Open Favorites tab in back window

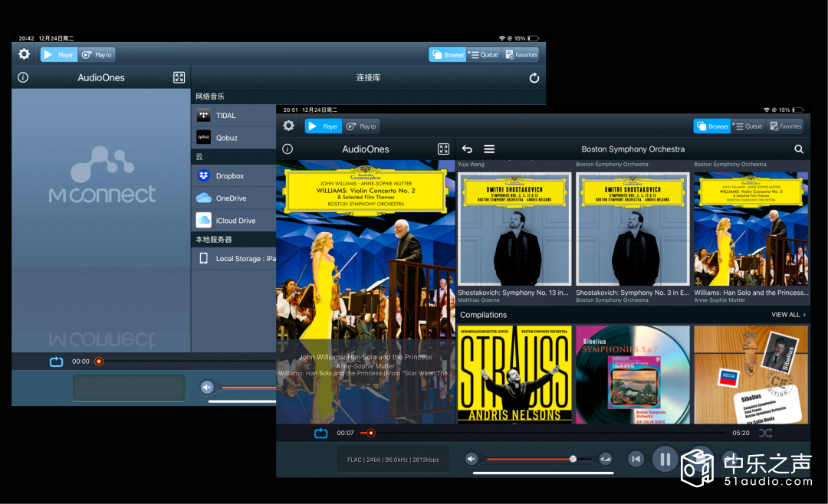coord(521,54)
